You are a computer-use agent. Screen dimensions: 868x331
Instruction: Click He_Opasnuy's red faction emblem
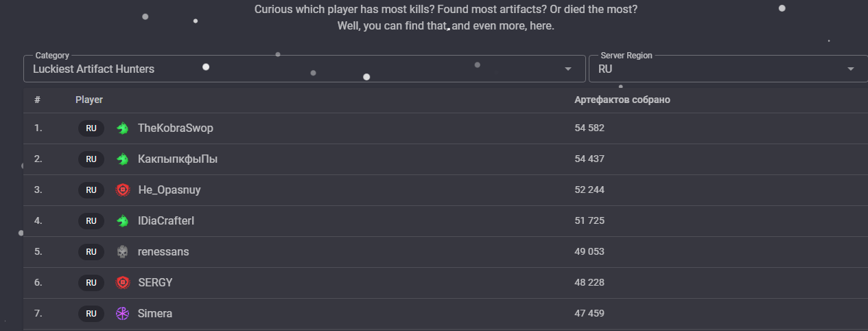coord(122,190)
